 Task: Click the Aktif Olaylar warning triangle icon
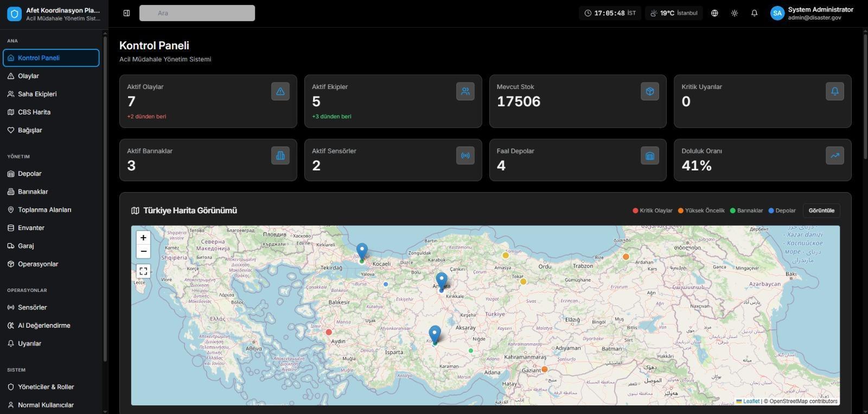(280, 92)
